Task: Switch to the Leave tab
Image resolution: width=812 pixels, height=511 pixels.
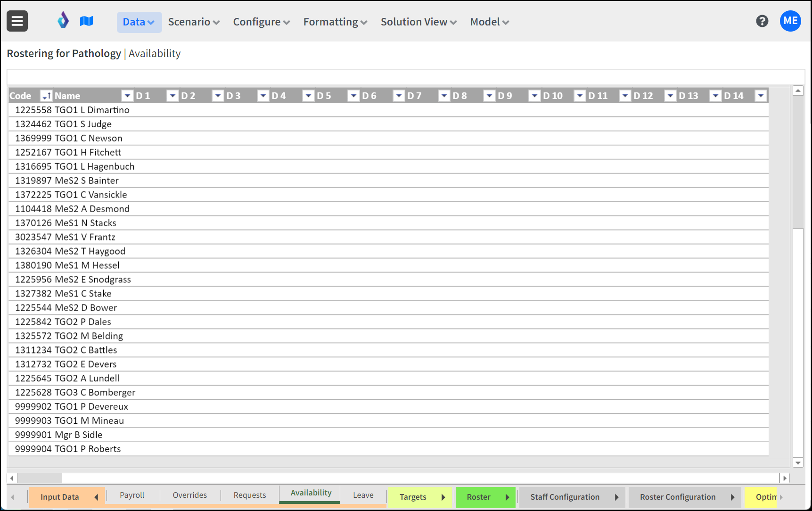Action: 363,495
